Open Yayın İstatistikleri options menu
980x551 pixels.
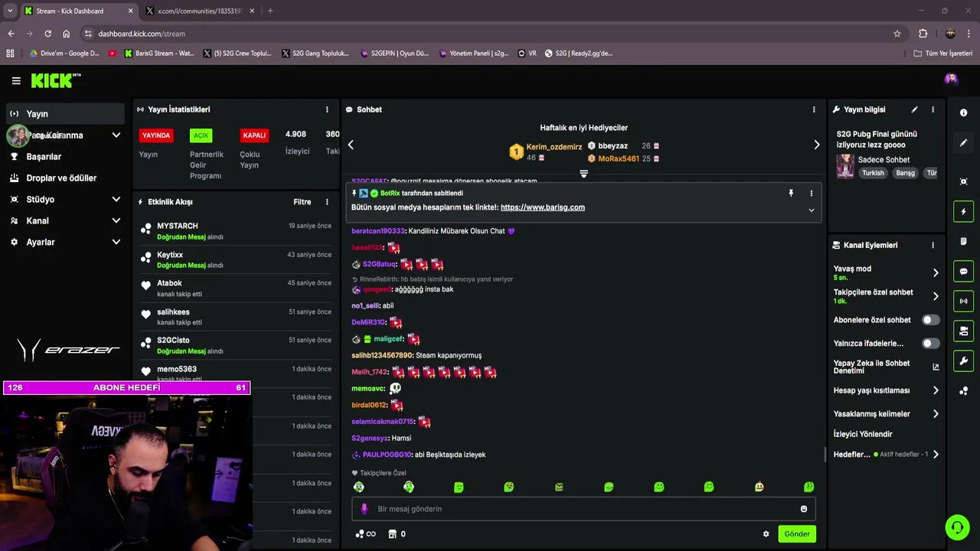(x=327, y=109)
